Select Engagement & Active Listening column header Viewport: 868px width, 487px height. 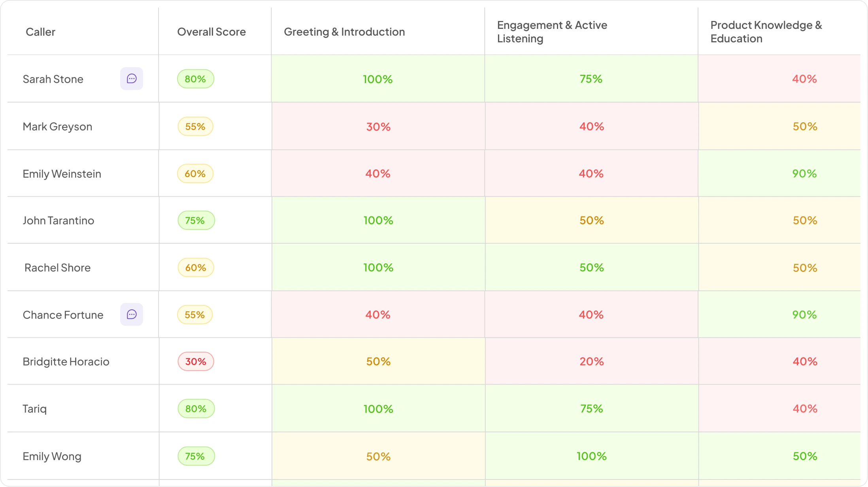click(552, 32)
